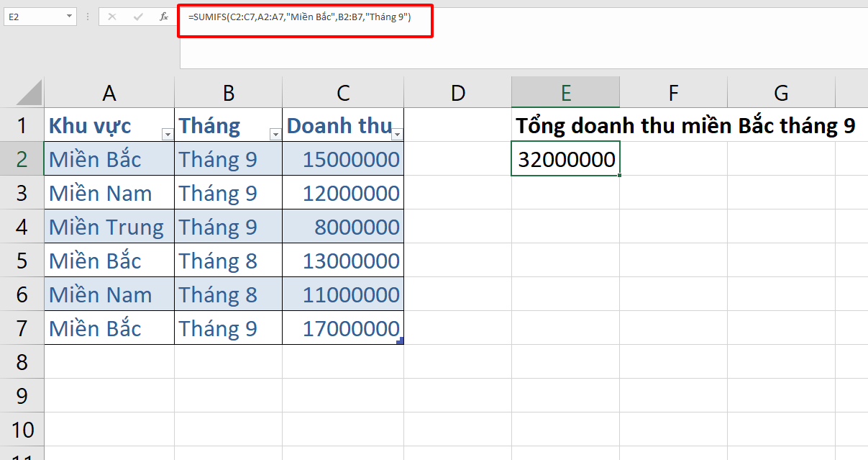The width and height of the screenshot is (868, 460).
Task: Select the Tổng doanh thu miền Bắc tháng 9 heading
Action: (x=683, y=125)
